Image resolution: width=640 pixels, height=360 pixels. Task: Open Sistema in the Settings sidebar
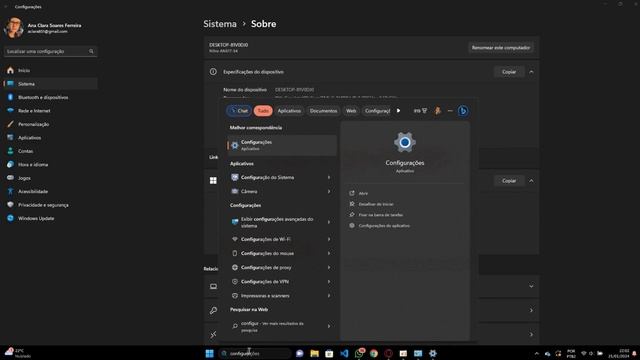(x=51, y=84)
